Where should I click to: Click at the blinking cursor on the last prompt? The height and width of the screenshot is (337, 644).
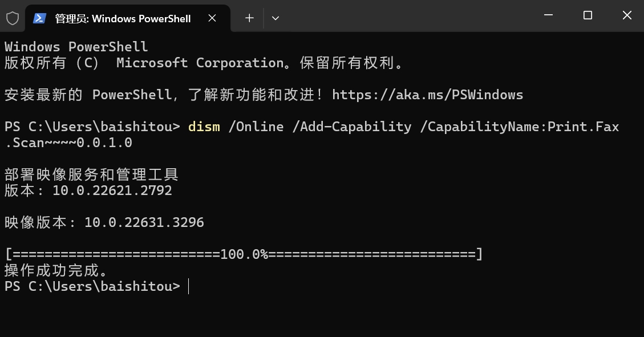(x=188, y=286)
